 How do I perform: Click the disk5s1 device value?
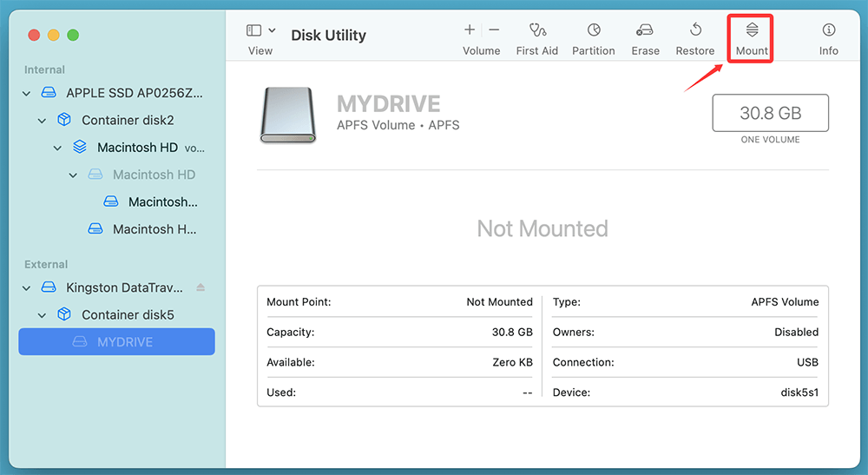click(x=799, y=393)
